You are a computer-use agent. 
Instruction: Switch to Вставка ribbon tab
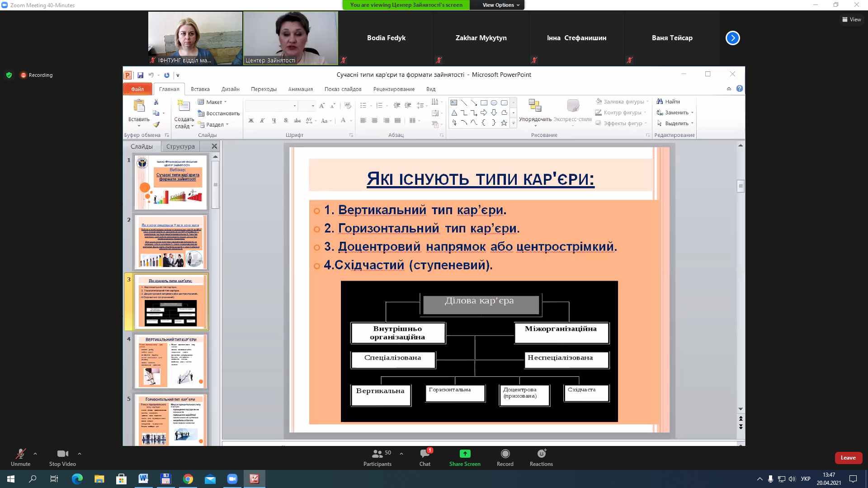[200, 89]
